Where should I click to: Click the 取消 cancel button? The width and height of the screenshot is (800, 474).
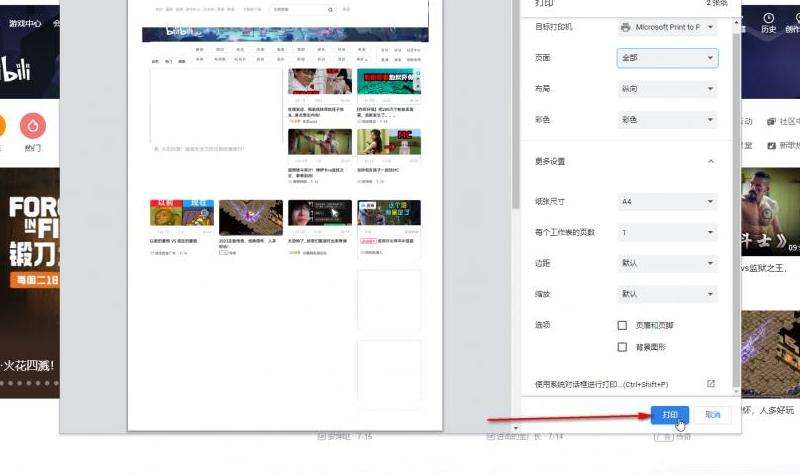pyautogui.click(x=712, y=415)
